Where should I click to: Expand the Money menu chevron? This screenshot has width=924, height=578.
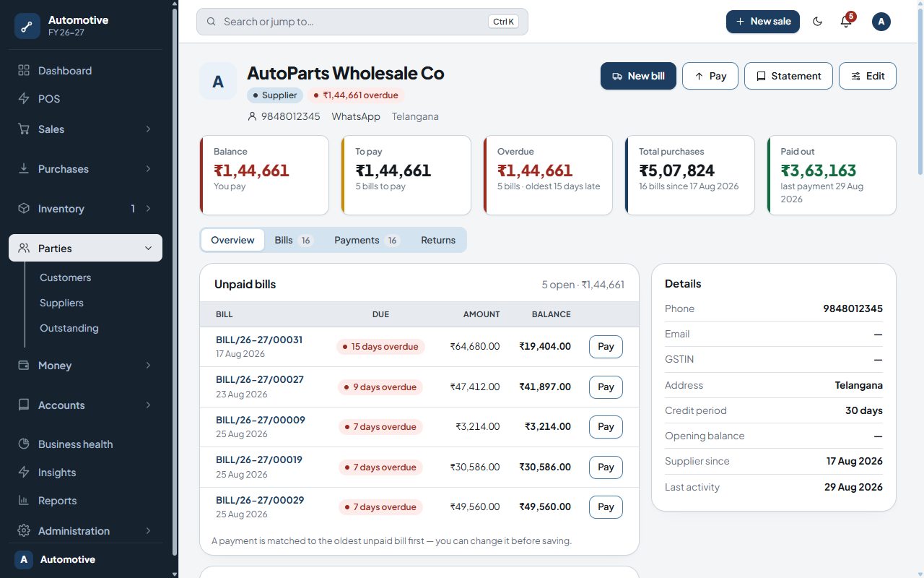pyautogui.click(x=148, y=366)
